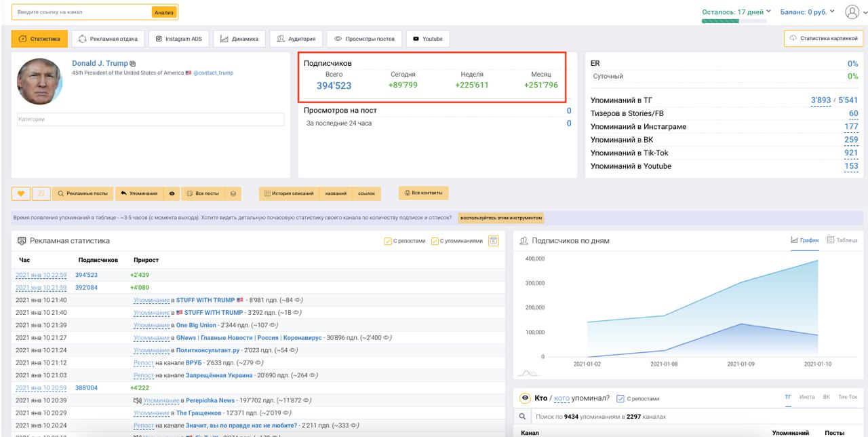The image size is (868, 437).
Task: Select the График view tab
Action: point(805,241)
